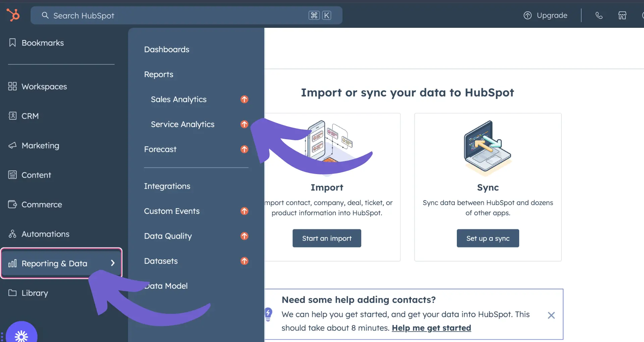The width and height of the screenshot is (644, 342).
Task: Click the Set up a sync button
Action: click(x=488, y=238)
